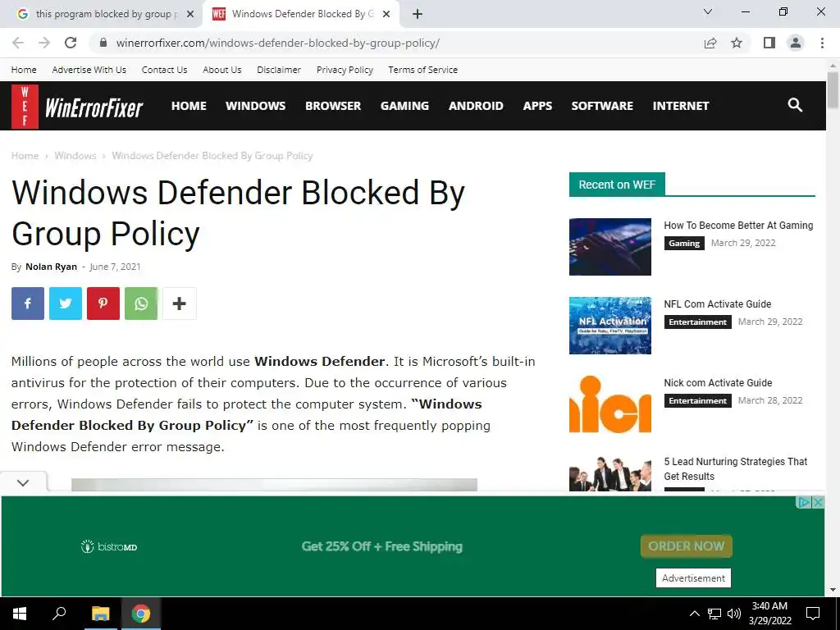The height and width of the screenshot is (630, 840).
Task: Click the Windows breadcrumb
Action: [x=75, y=156]
